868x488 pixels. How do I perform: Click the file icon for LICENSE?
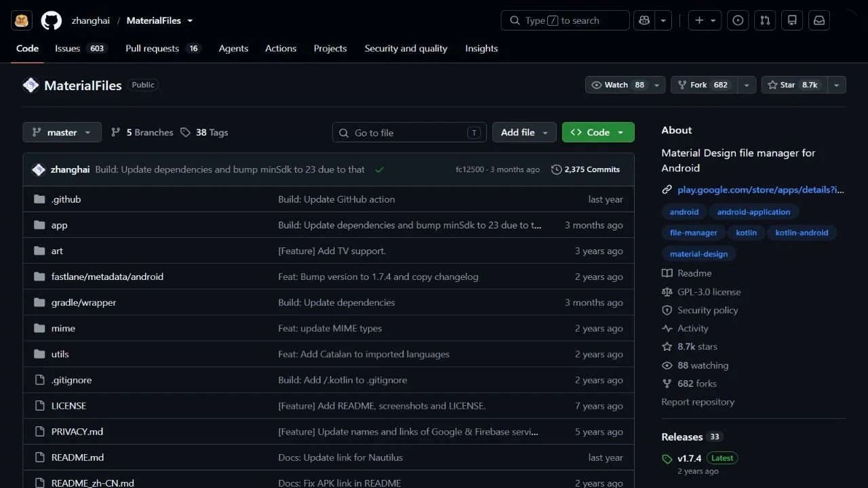pos(39,405)
